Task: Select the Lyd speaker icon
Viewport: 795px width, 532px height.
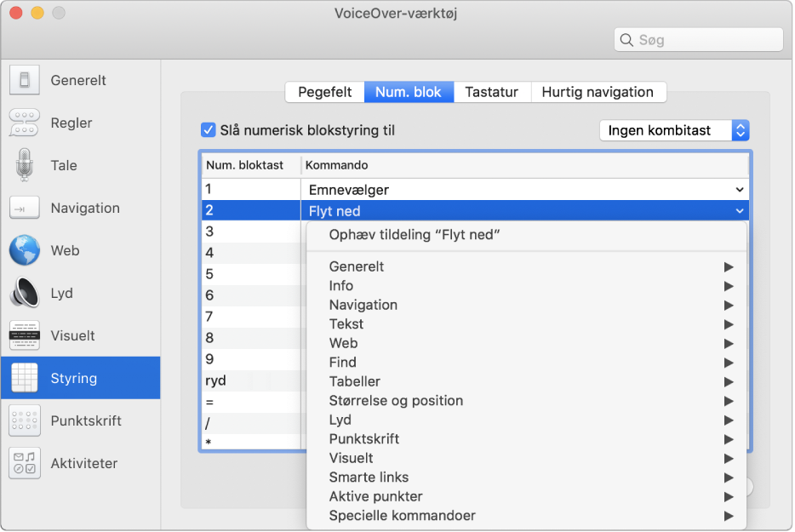Action: [x=25, y=294]
